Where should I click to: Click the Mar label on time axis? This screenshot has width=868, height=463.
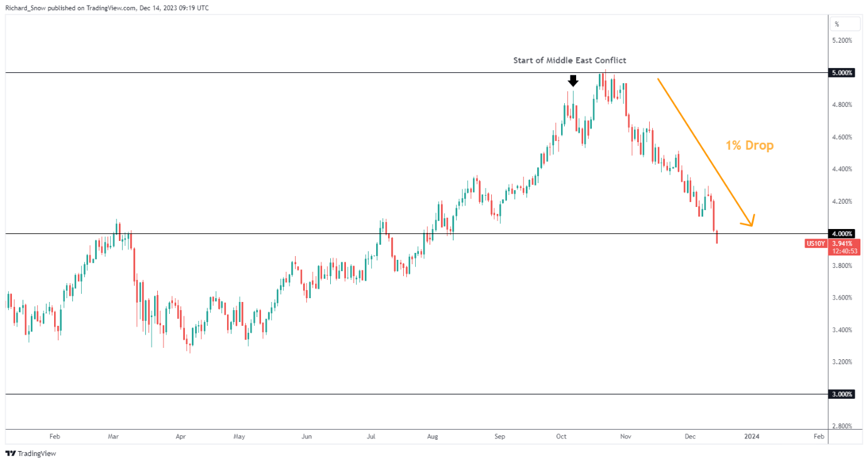click(113, 436)
